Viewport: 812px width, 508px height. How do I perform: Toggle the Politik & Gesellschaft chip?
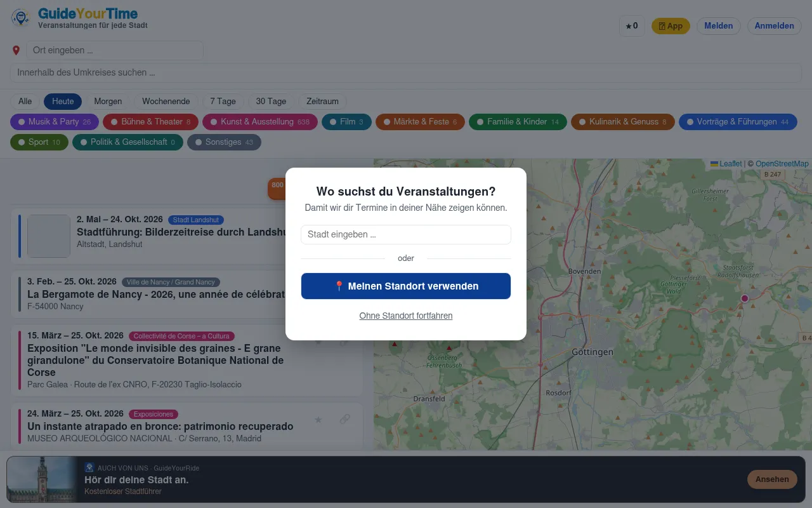pyautogui.click(x=128, y=142)
